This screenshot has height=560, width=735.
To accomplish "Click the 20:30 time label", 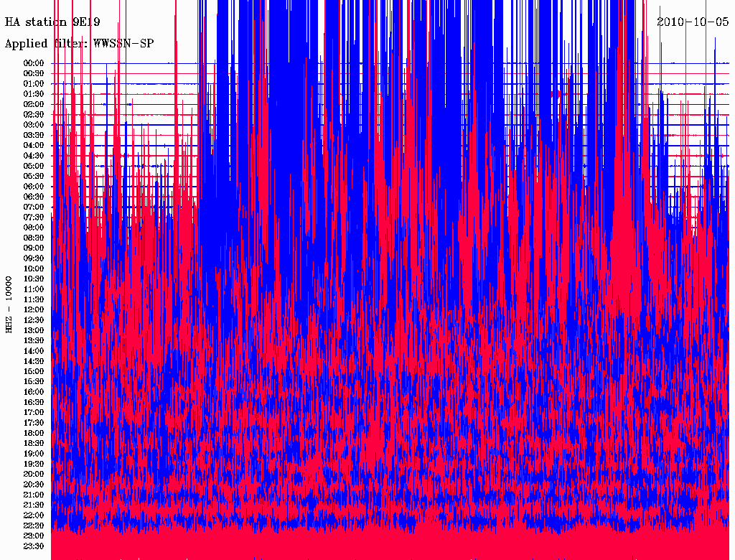I will 34,485.
